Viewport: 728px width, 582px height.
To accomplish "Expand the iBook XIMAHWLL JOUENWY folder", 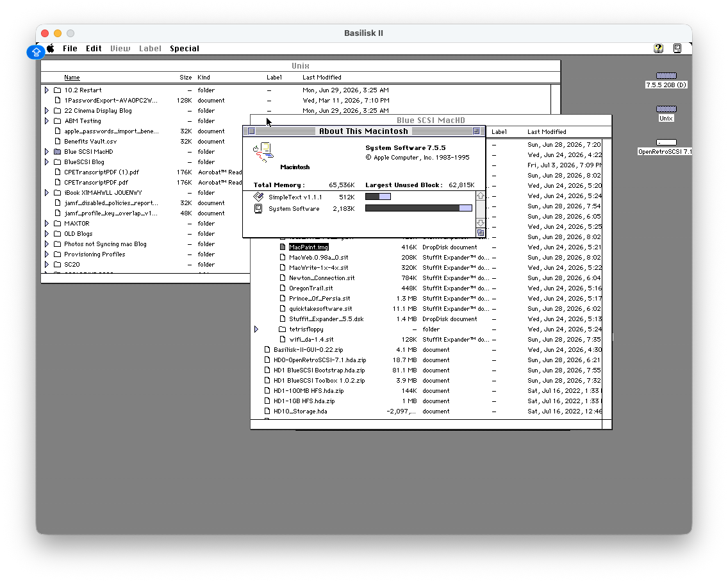I will point(47,193).
